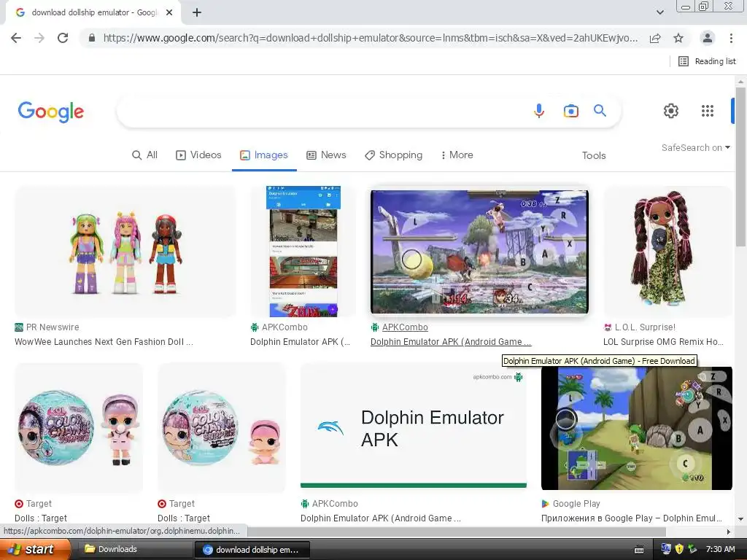Open the Smash Bros gameplay thumbnail
Screen dimensions: 747x560
coord(479,252)
